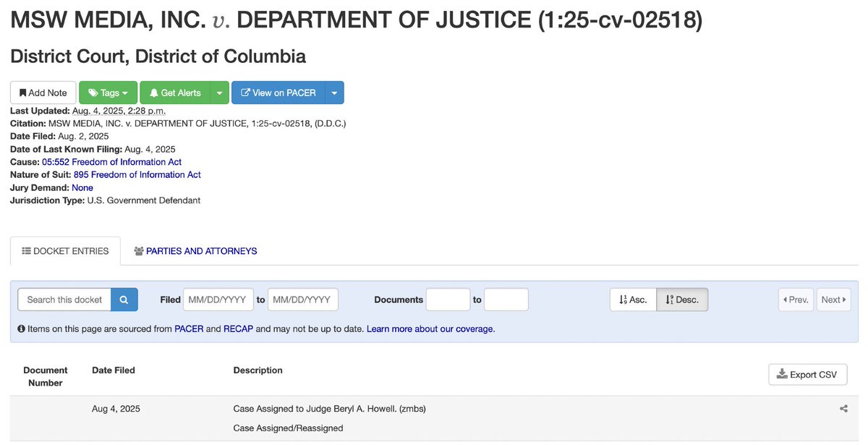This screenshot has width=868, height=445.
Task: Open the Get Alerts caret dropdown
Action: (x=220, y=93)
